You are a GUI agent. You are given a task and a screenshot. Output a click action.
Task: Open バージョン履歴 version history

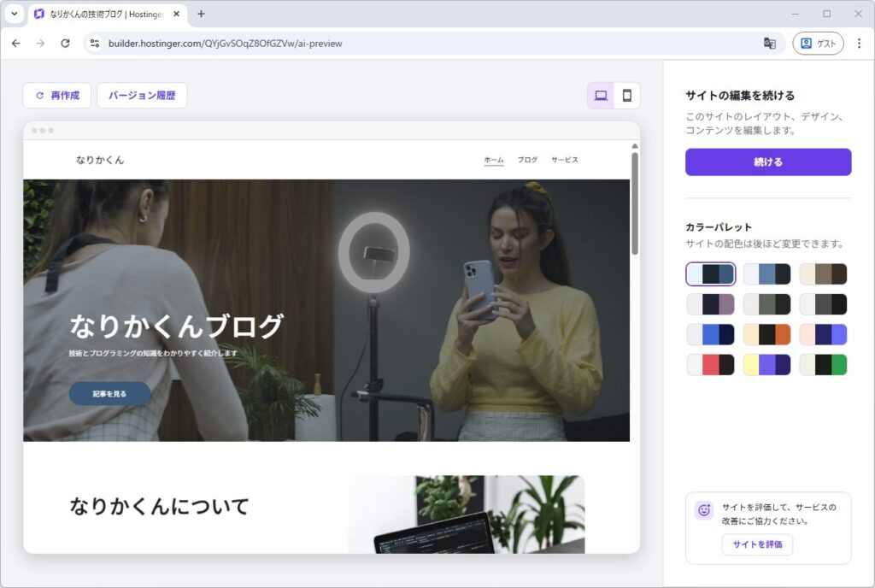coord(142,96)
